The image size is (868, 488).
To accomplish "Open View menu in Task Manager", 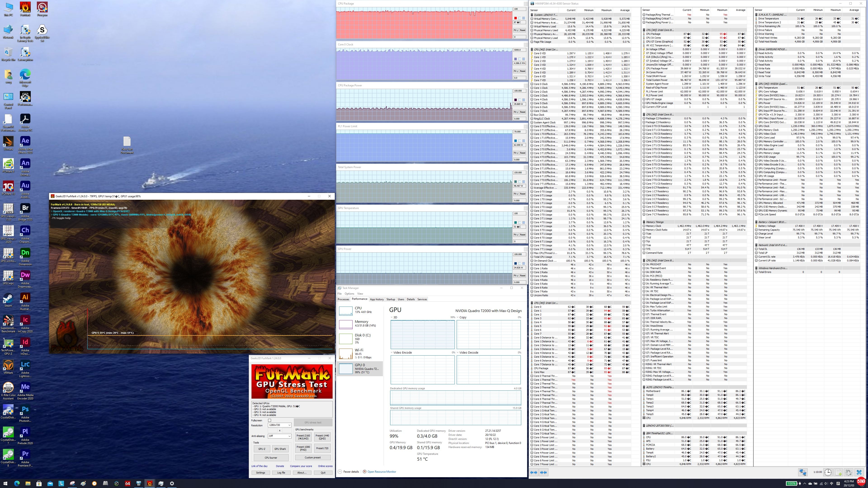I will point(360,294).
